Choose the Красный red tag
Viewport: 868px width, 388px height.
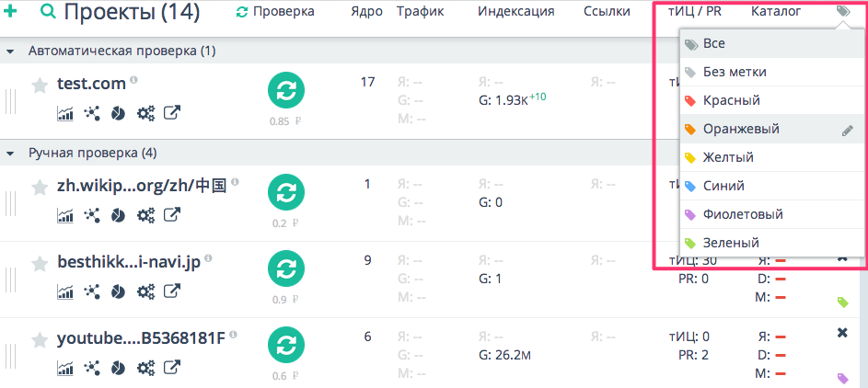tap(731, 100)
